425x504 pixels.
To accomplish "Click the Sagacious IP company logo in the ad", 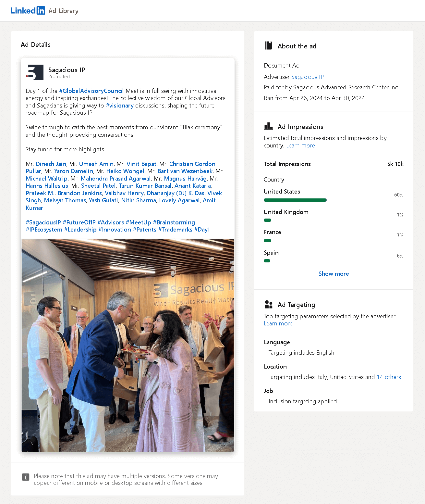I will (x=35, y=72).
